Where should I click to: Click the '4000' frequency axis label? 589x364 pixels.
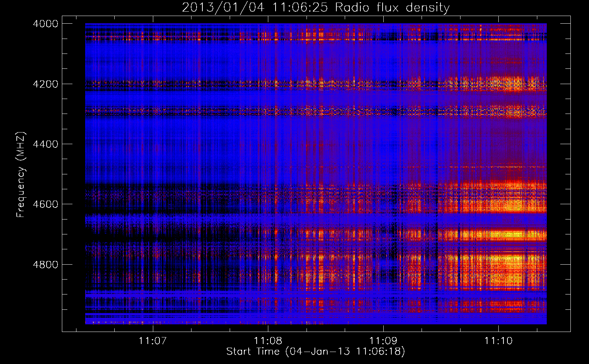point(45,24)
